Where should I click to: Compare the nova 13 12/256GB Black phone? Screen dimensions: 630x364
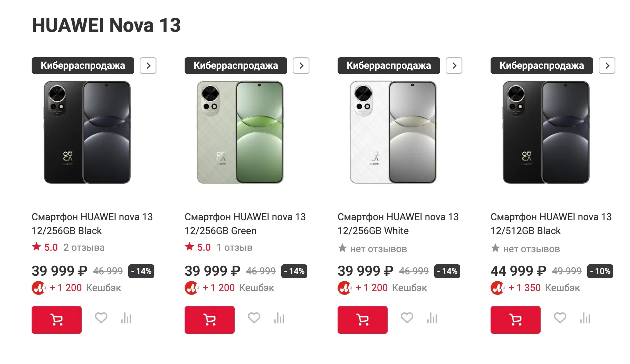(x=126, y=318)
